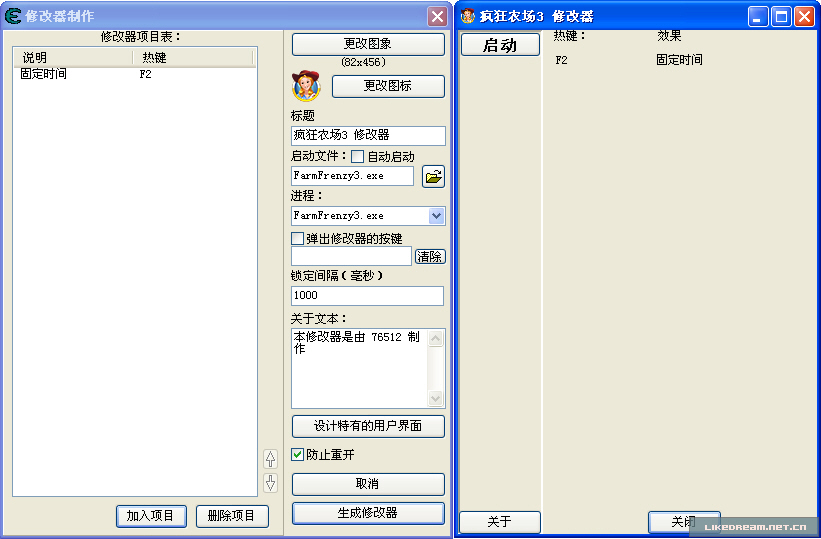Click F2 hotkey in trainer window
This screenshot has height=539, width=821.
click(x=561, y=60)
